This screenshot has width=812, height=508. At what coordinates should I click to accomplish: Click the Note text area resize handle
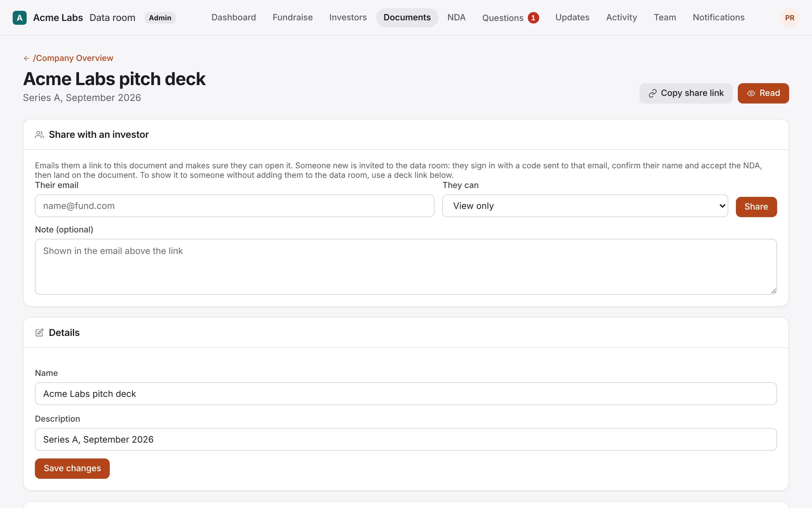click(x=773, y=291)
